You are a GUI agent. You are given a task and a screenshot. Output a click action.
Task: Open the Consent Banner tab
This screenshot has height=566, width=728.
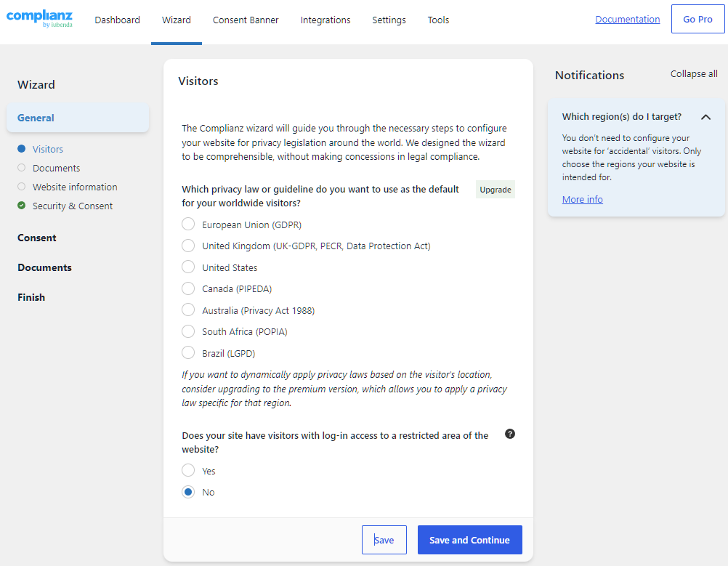pyautogui.click(x=246, y=20)
